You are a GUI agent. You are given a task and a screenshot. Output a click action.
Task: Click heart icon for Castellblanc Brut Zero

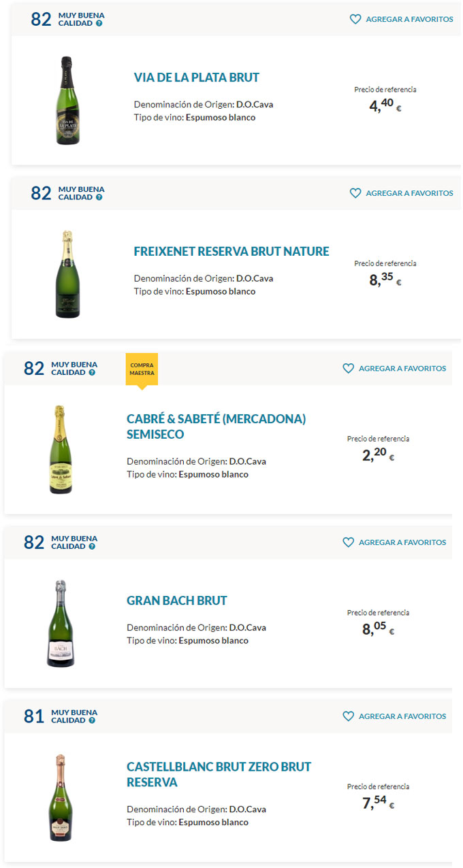pyautogui.click(x=349, y=716)
